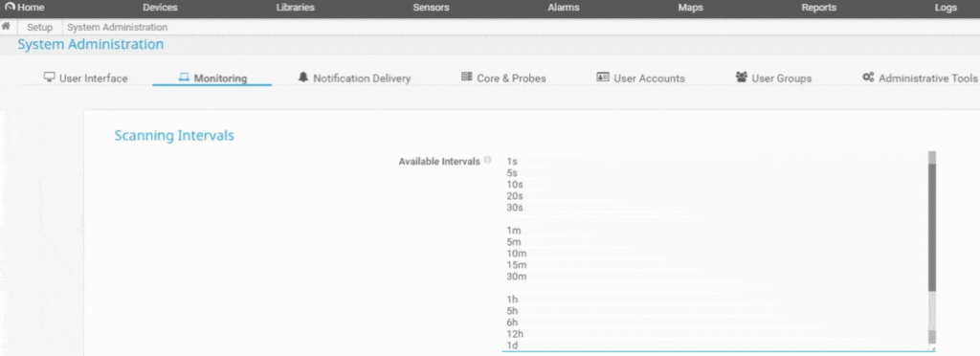Open the Alarms menu
This screenshot has width=980, height=356.
point(563,8)
